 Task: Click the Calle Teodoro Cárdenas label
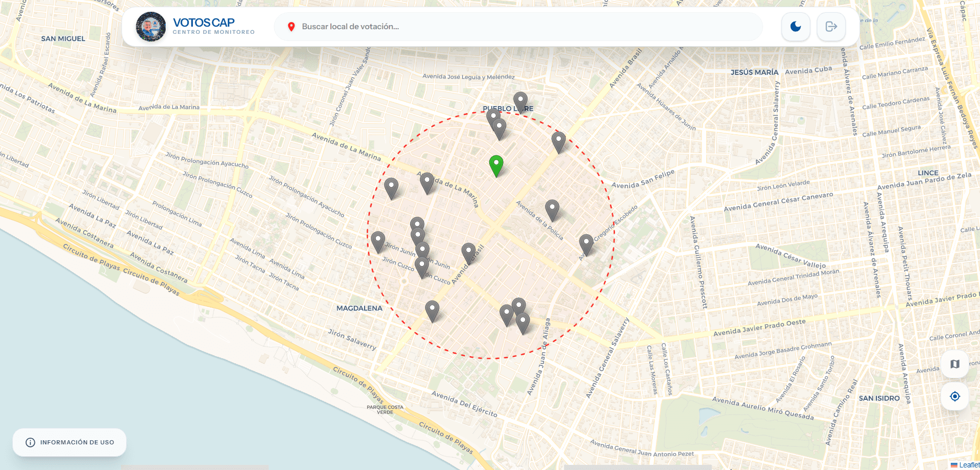click(x=896, y=103)
